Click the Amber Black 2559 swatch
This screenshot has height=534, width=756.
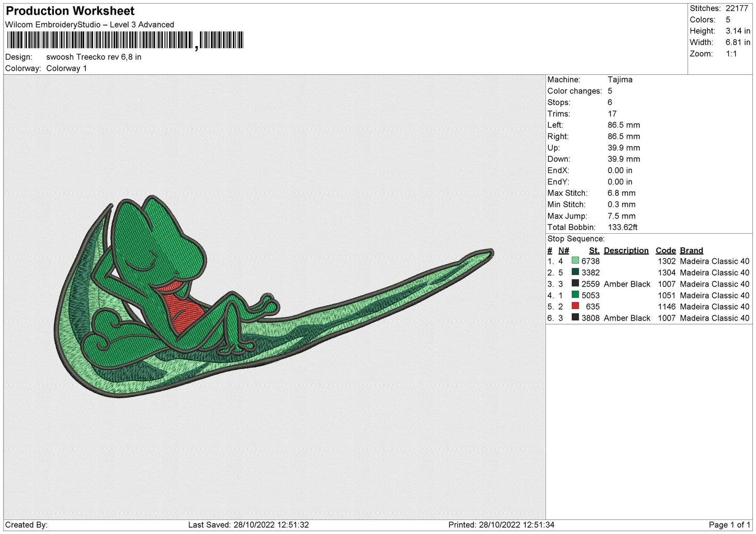(x=575, y=283)
